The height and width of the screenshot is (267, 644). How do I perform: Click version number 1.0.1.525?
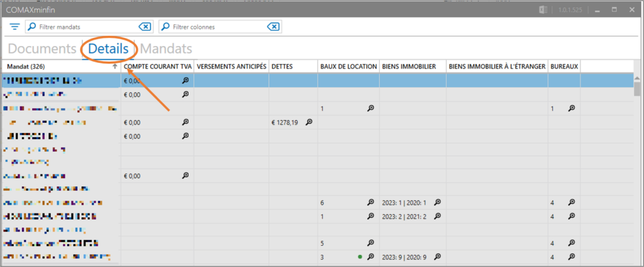[570, 10]
